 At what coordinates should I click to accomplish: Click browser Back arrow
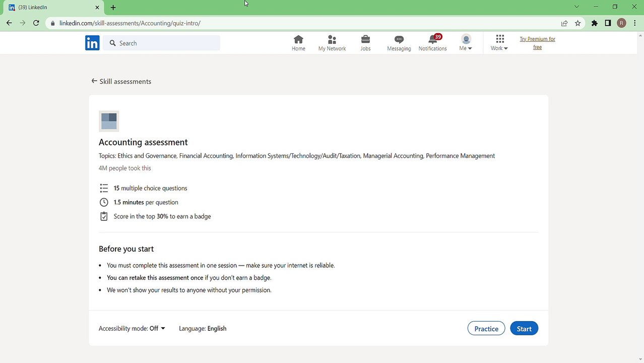(x=9, y=23)
